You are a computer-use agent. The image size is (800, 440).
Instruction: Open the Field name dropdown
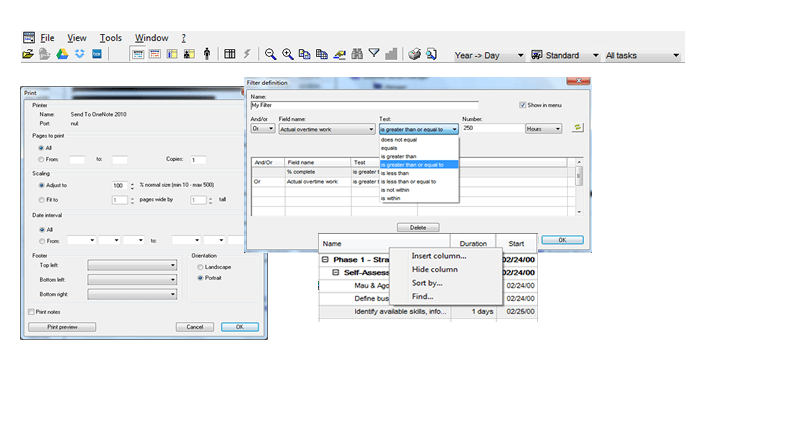(327, 129)
